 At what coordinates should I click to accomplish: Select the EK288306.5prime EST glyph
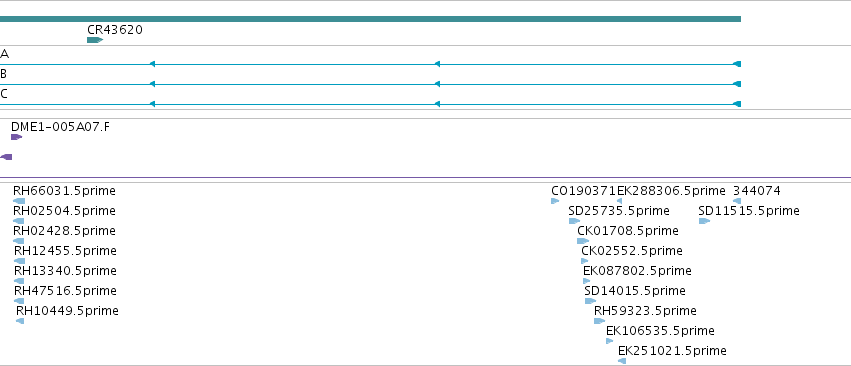[619, 201]
